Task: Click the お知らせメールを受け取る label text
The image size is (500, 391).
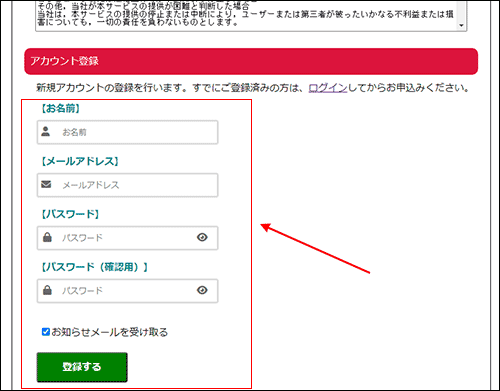Action: [110, 332]
